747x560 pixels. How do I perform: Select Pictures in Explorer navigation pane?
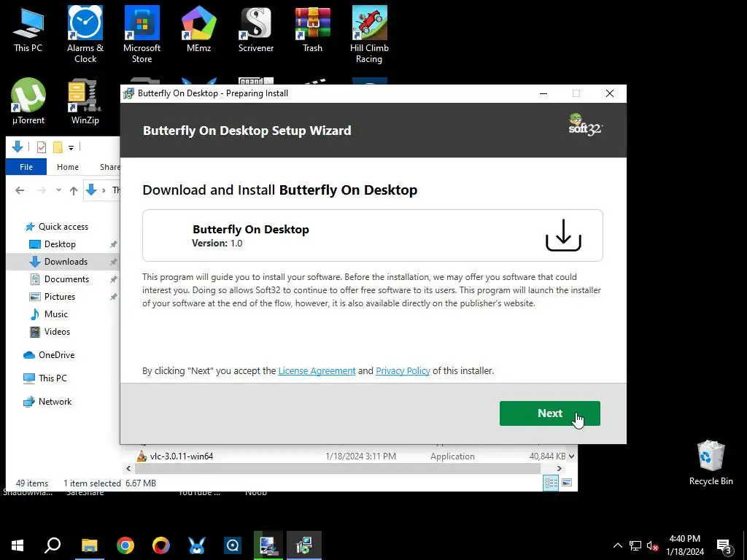click(x=60, y=297)
